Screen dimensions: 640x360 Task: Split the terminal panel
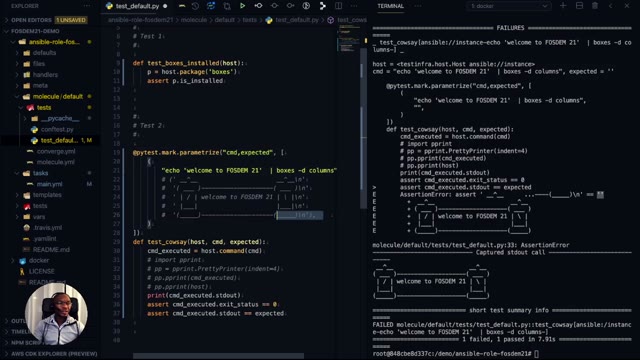click(x=579, y=6)
